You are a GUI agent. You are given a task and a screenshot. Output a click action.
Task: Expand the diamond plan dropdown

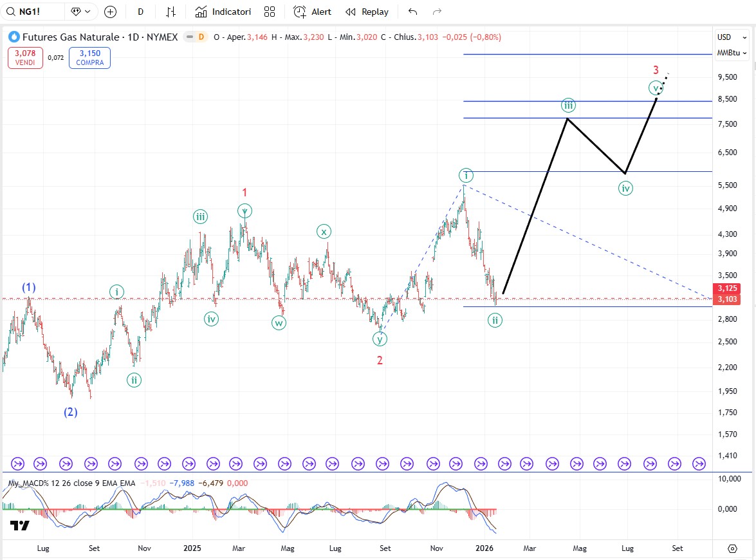click(x=82, y=12)
